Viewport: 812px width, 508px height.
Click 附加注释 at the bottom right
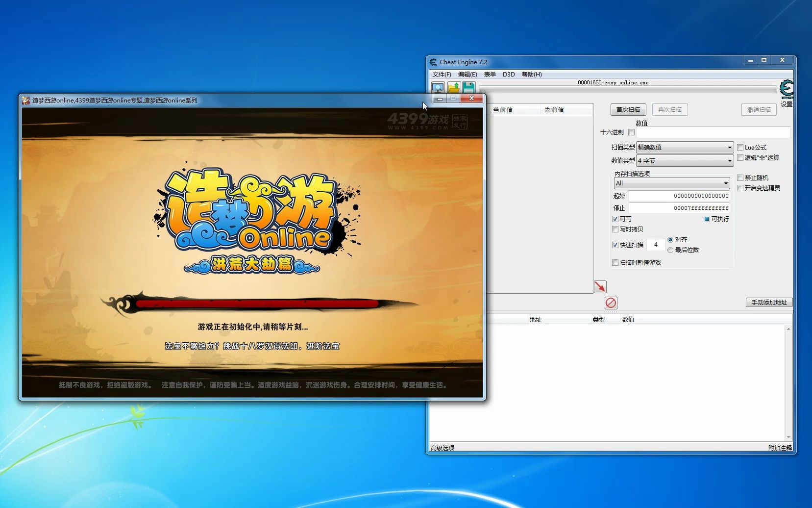point(780,448)
